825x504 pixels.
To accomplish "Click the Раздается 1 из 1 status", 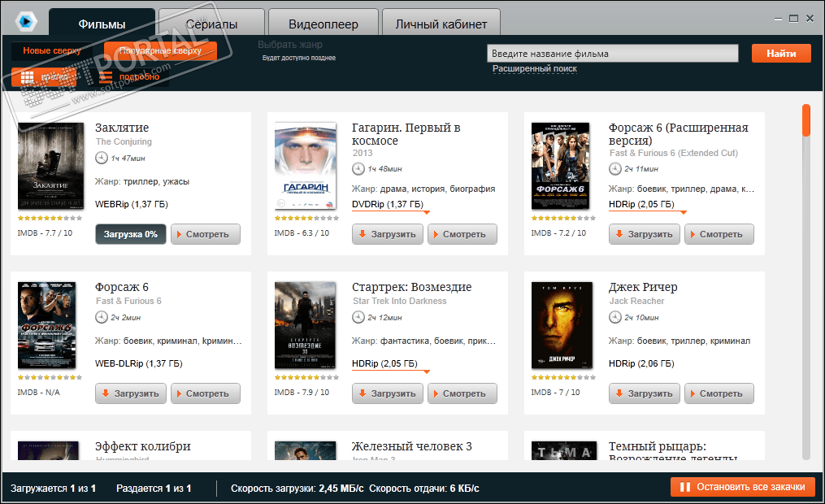I will (154, 489).
